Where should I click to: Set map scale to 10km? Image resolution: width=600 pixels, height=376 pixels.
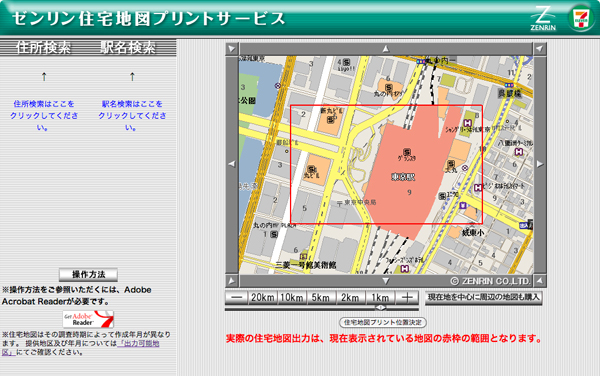click(292, 298)
